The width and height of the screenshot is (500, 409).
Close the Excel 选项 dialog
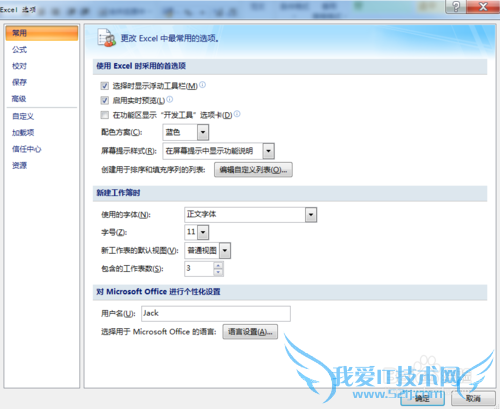(x=483, y=6)
